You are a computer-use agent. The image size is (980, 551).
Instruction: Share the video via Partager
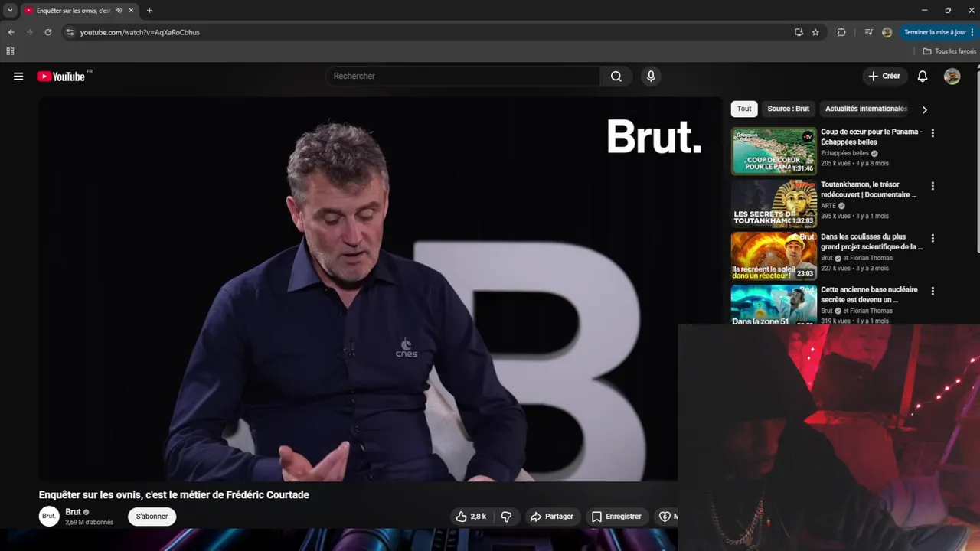click(x=551, y=517)
